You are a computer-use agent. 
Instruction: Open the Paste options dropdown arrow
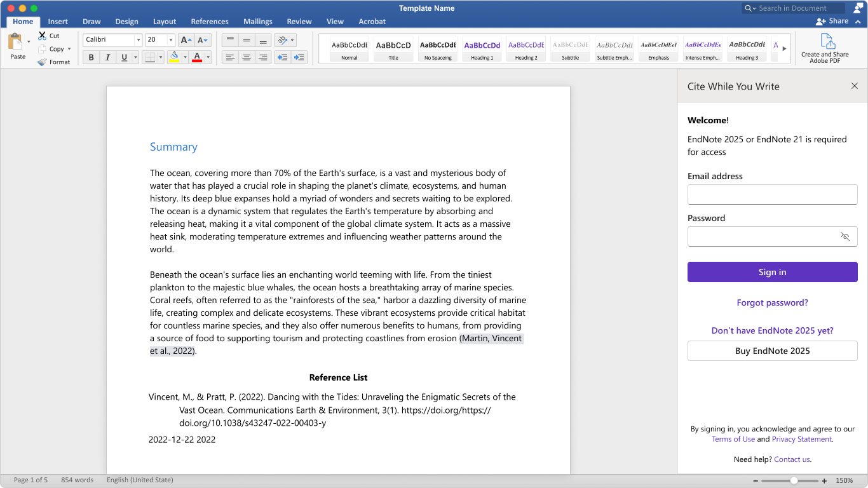(x=29, y=42)
